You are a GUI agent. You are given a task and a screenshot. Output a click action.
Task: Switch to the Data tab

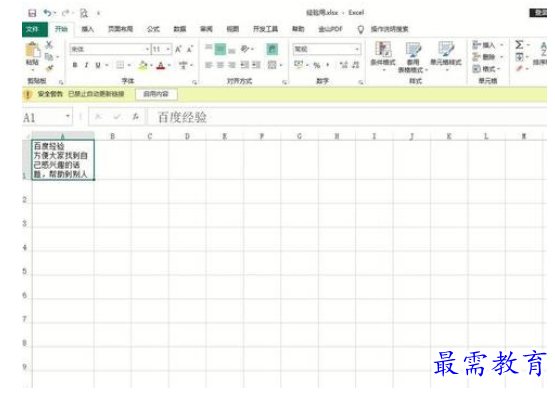180,29
